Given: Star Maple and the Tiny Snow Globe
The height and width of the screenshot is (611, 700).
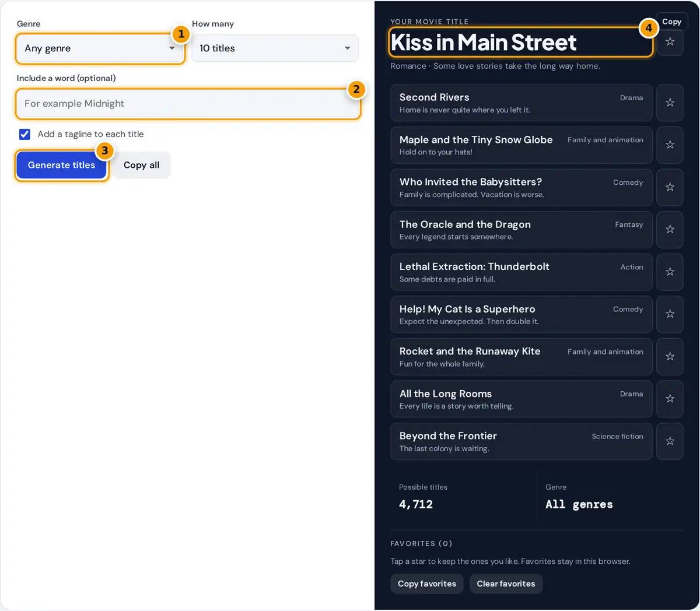Looking at the screenshot, I should click(670, 145).
